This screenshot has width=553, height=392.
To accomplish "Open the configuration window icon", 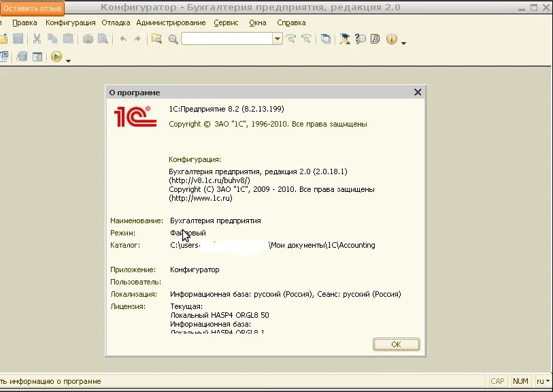I will click(37, 56).
